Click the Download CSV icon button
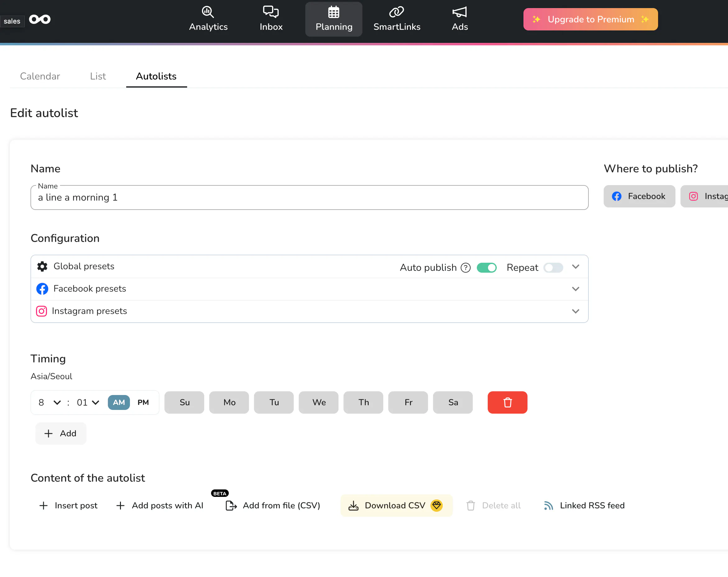 (x=353, y=506)
